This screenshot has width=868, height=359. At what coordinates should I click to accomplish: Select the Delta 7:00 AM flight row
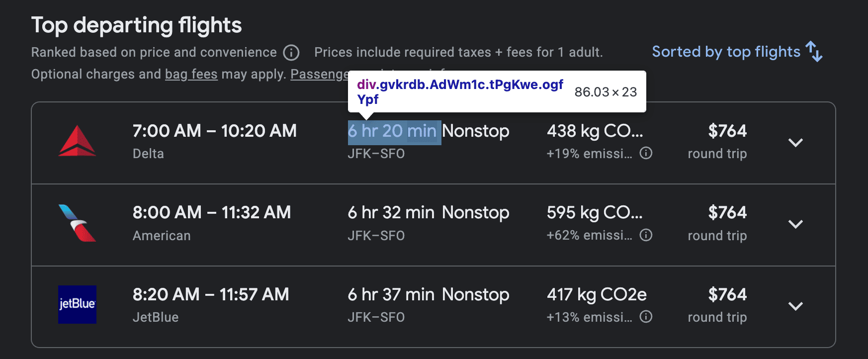214,131
